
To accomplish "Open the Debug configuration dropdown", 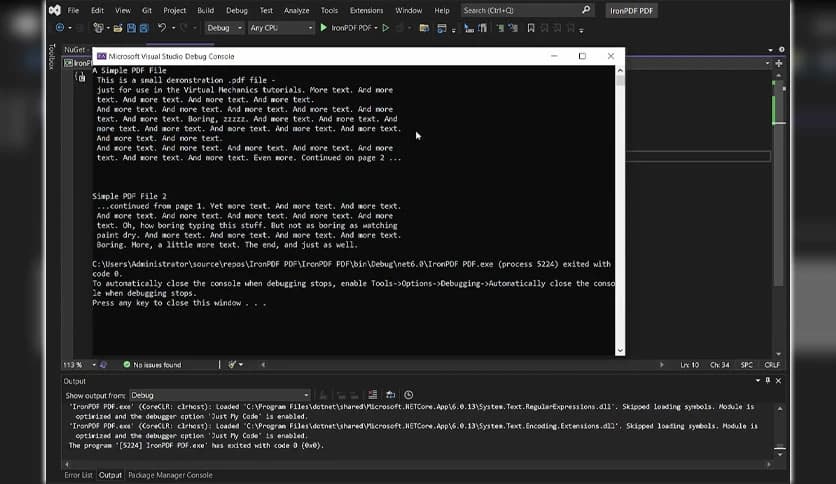I will click(224, 28).
